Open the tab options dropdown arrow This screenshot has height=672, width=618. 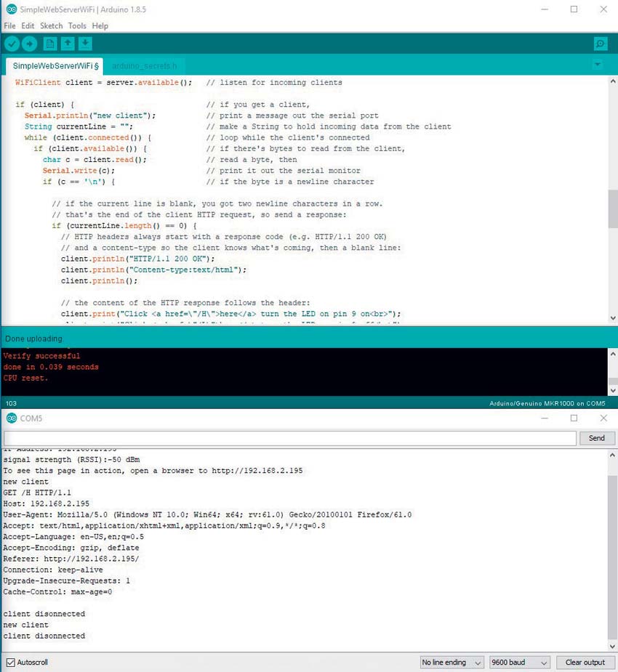(x=598, y=65)
